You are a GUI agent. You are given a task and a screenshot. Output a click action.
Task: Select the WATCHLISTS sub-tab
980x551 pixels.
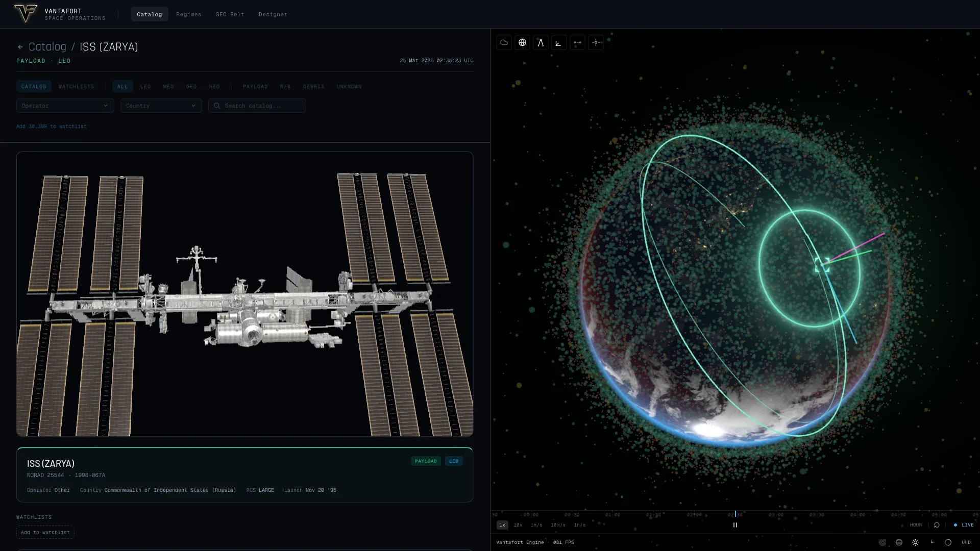coord(77,86)
